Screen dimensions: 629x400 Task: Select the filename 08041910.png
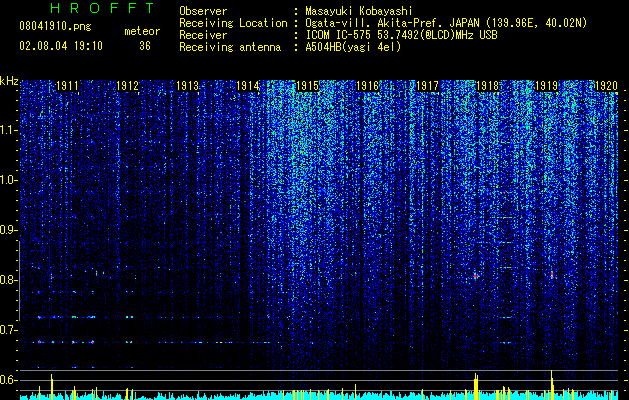[55, 26]
